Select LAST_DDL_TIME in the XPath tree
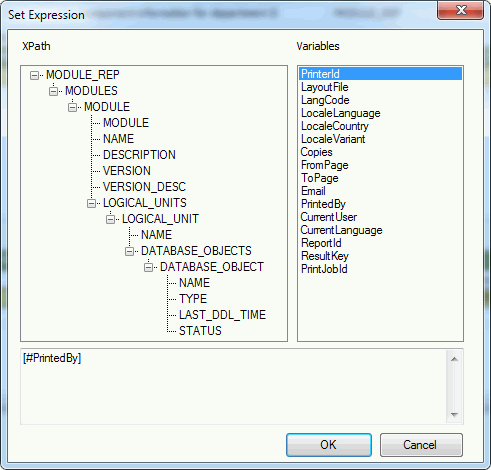Image resolution: width=491 pixels, height=470 pixels. point(222,315)
